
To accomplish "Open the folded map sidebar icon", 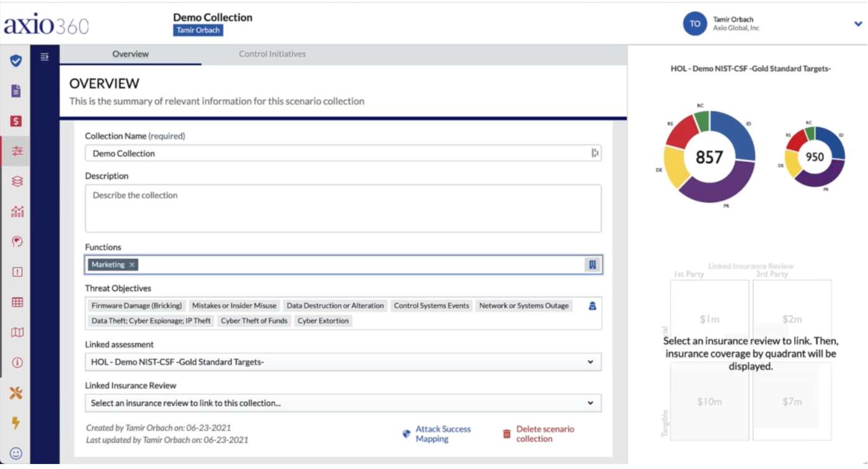I will pos(17,333).
